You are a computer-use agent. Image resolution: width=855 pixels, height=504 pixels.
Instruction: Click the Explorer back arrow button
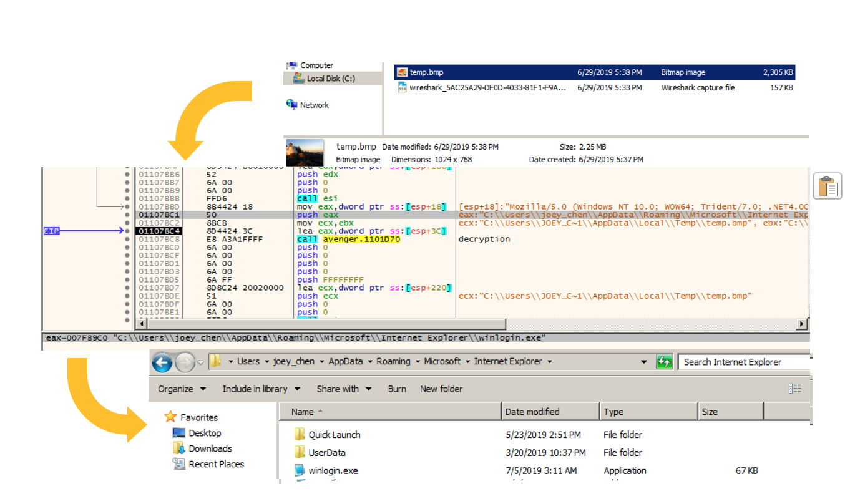click(x=162, y=362)
